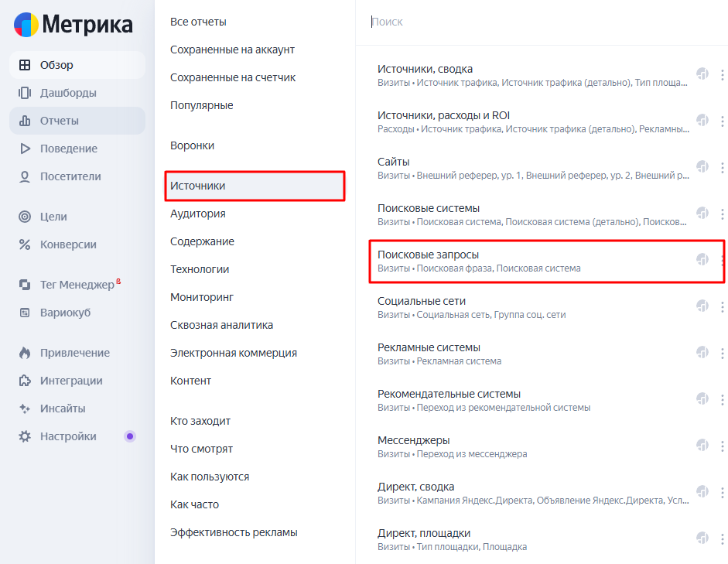Open the Директ, площадки report
Viewport: 728px width, 564px height.
coord(424,533)
